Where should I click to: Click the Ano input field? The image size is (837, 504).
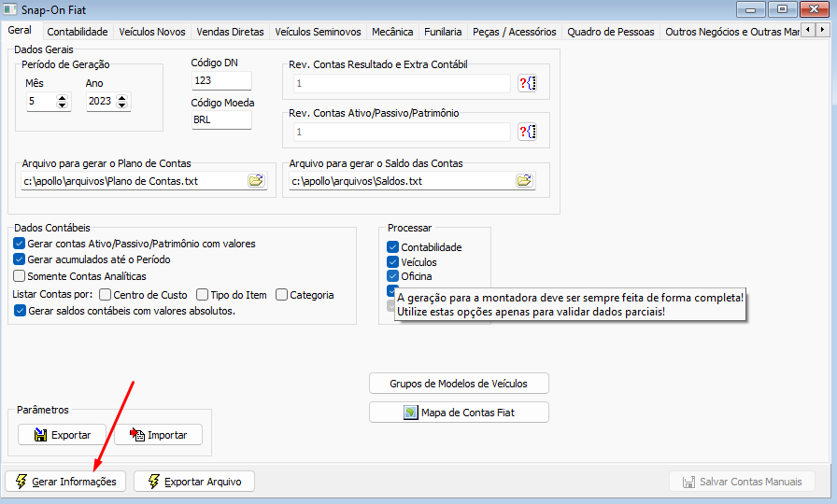click(102, 102)
